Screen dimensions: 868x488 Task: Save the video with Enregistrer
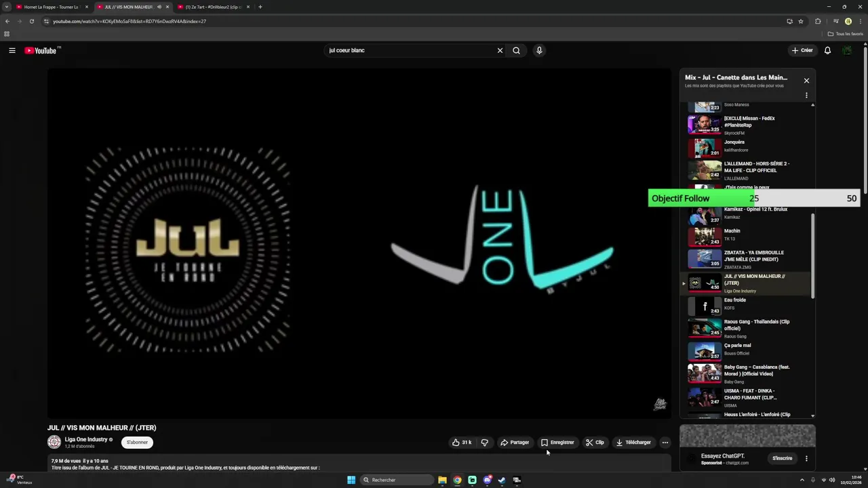coord(557,443)
